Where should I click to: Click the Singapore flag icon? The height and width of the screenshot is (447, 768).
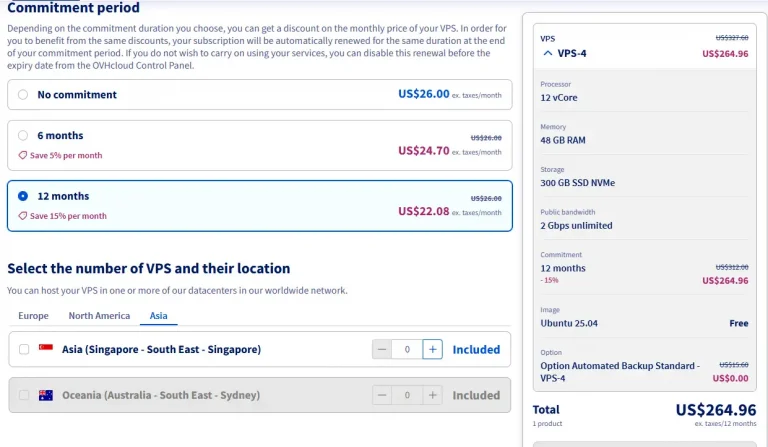(46, 347)
